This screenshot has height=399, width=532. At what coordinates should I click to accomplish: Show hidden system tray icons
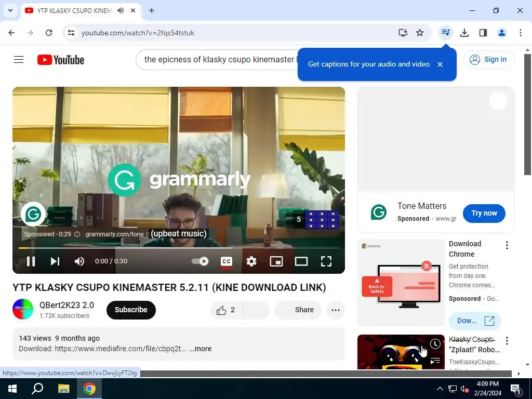(x=440, y=389)
